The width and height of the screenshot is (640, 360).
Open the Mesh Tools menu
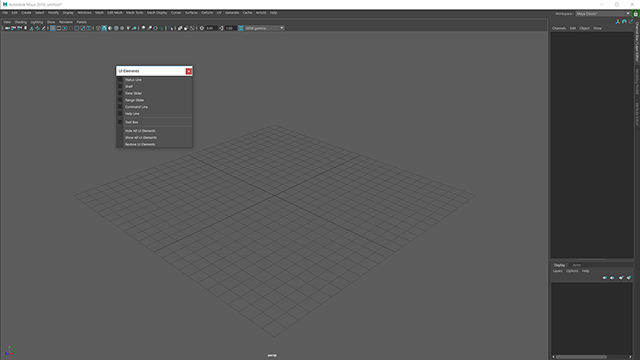(x=135, y=13)
